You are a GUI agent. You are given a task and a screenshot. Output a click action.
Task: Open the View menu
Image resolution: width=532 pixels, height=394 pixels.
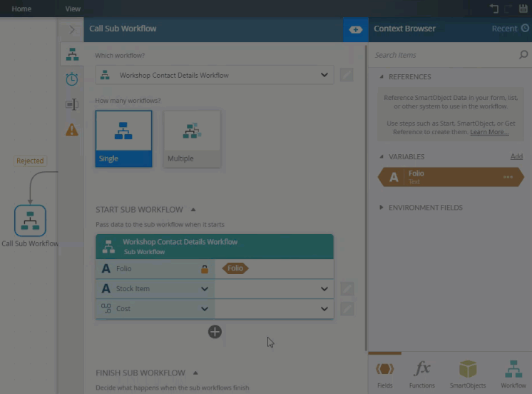73,9
